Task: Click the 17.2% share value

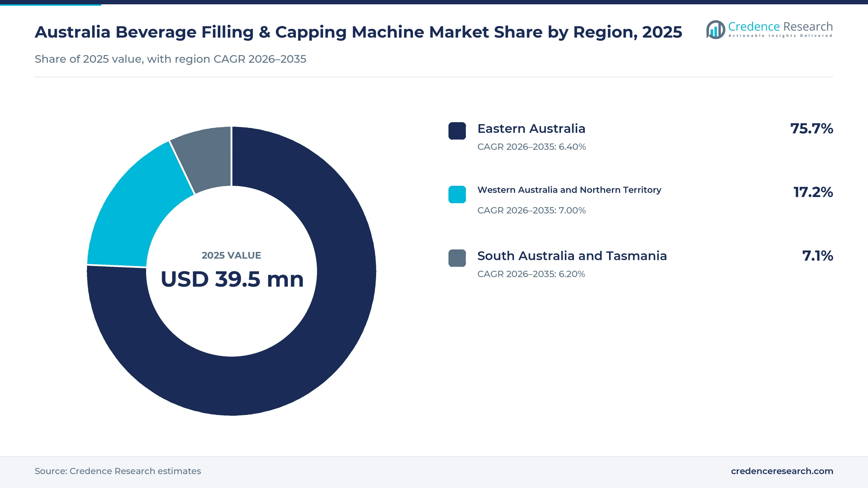Action: (813, 192)
